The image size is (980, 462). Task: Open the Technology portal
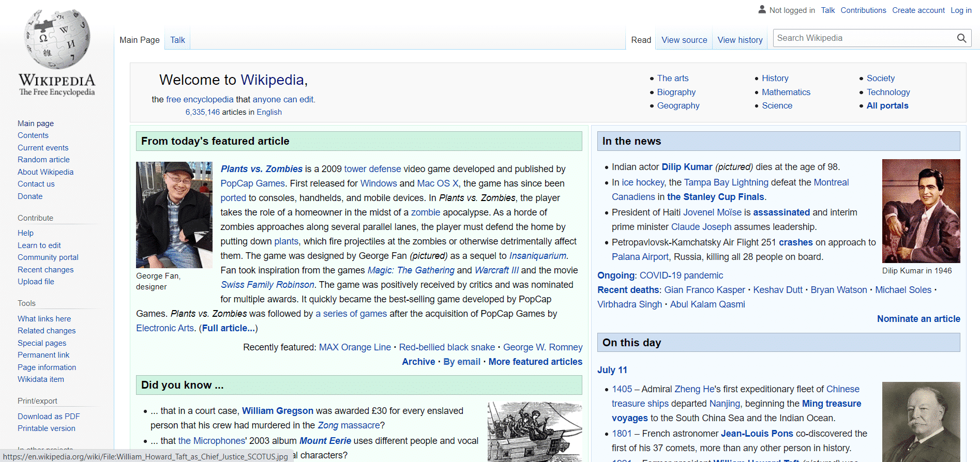(888, 92)
